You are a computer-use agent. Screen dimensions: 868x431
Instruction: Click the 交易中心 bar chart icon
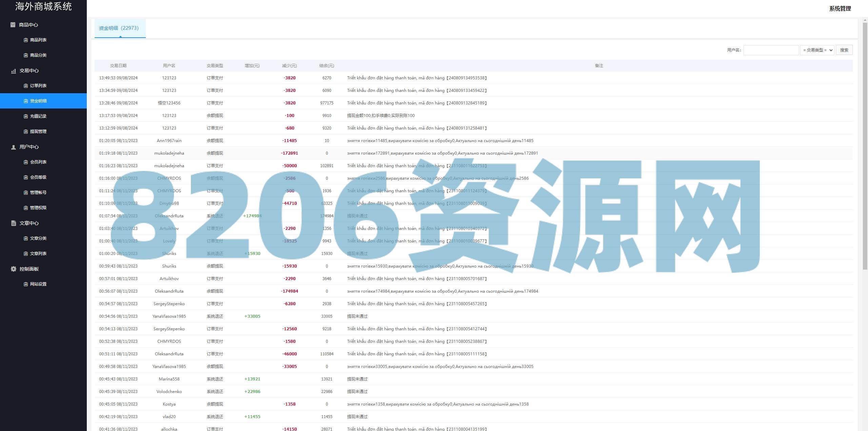(14, 71)
